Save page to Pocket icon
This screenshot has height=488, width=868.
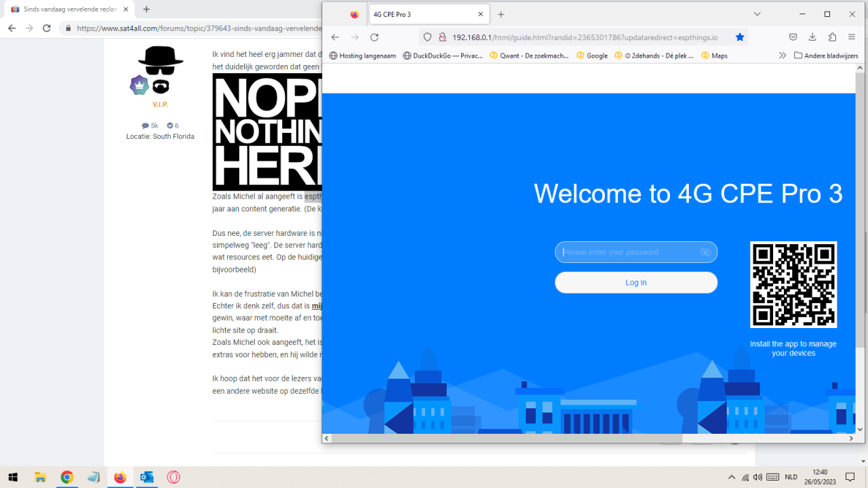tap(793, 37)
